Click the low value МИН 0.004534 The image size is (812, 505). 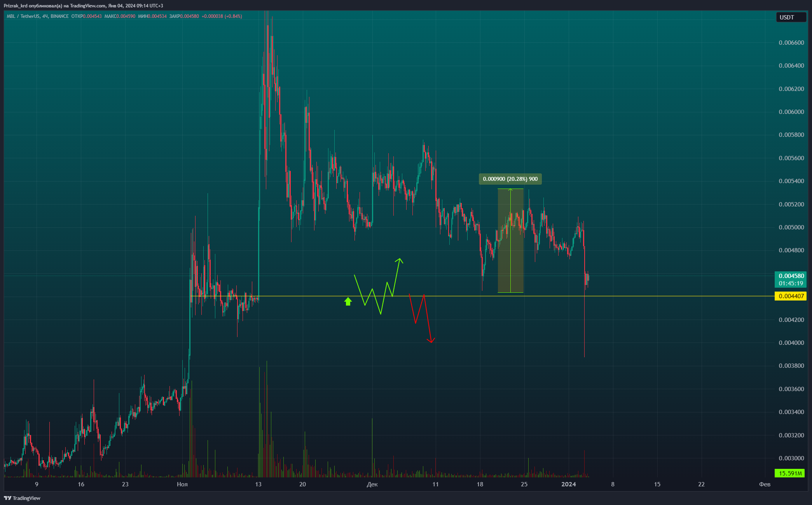click(152, 16)
